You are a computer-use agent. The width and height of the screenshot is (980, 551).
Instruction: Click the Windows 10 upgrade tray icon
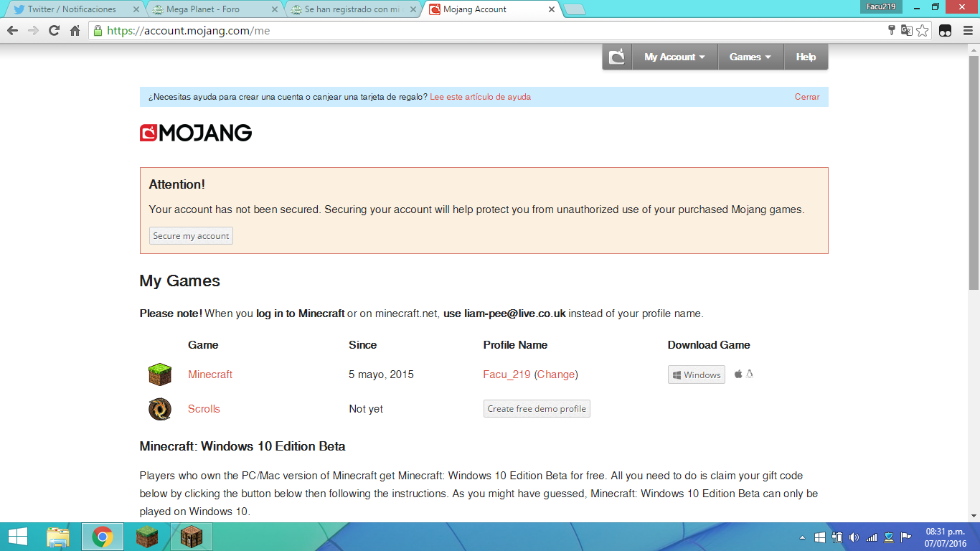[820, 537]
